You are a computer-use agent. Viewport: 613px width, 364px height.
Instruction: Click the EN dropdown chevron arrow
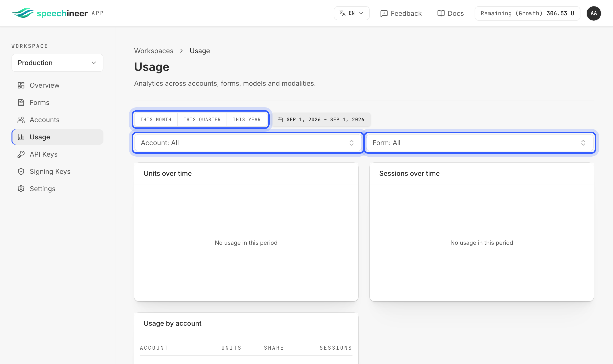click(361, 13)
